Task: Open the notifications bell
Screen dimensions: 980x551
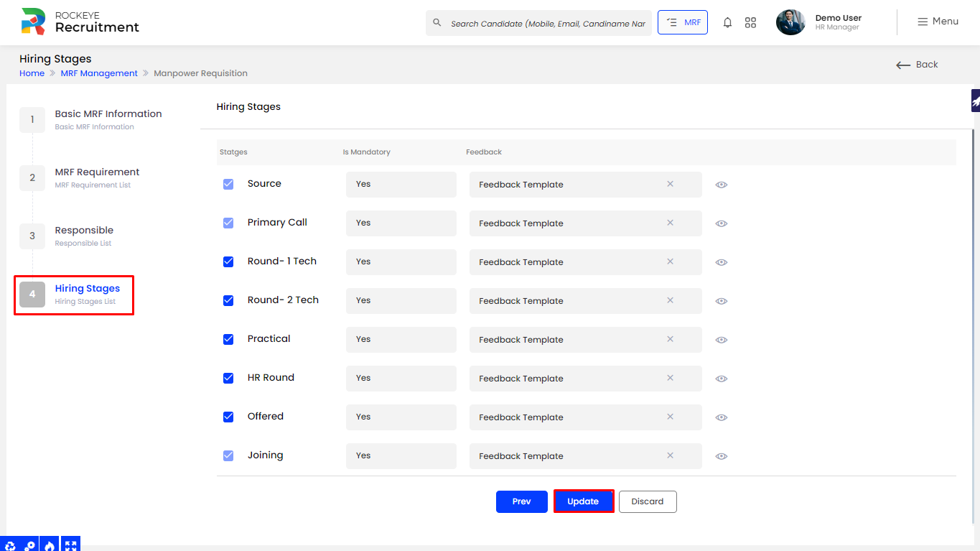Action: (x=727, y=23)
